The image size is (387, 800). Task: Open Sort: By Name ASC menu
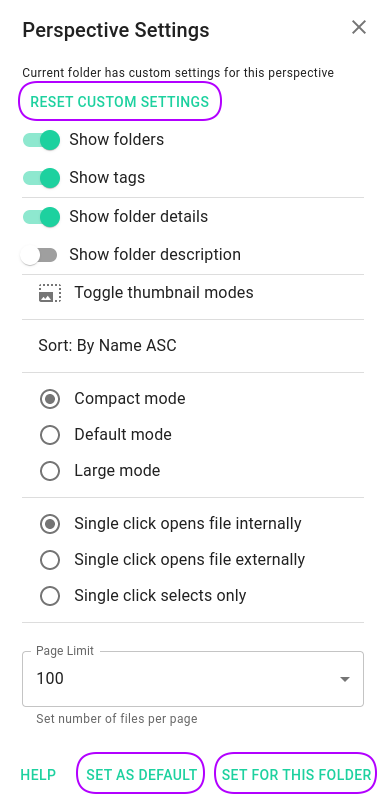pyautogui.click(x=193, y=346)
